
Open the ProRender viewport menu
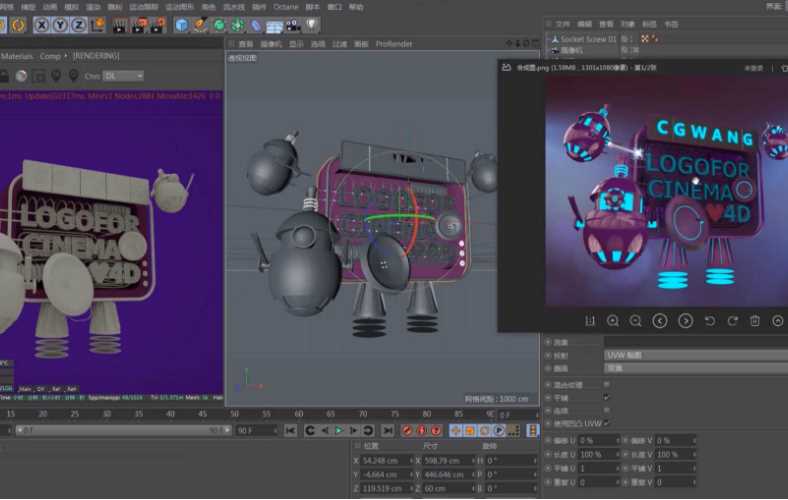point(393,44)
